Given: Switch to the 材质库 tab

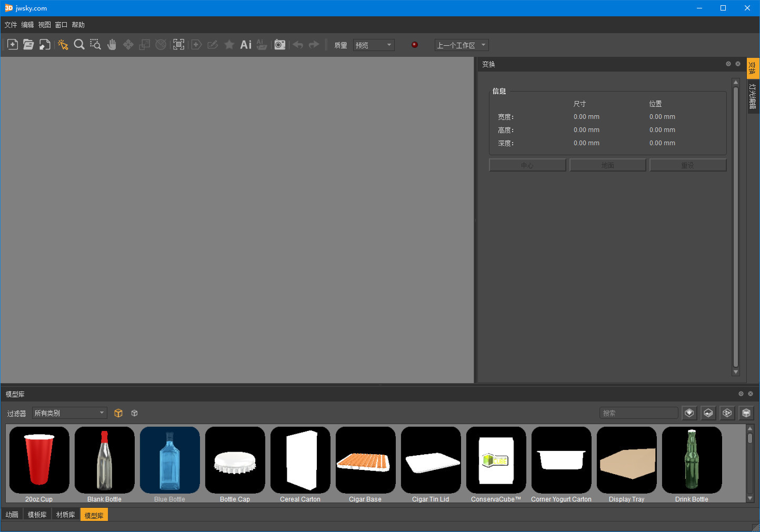Looking at the screenshot, I should tap(65, 515).
